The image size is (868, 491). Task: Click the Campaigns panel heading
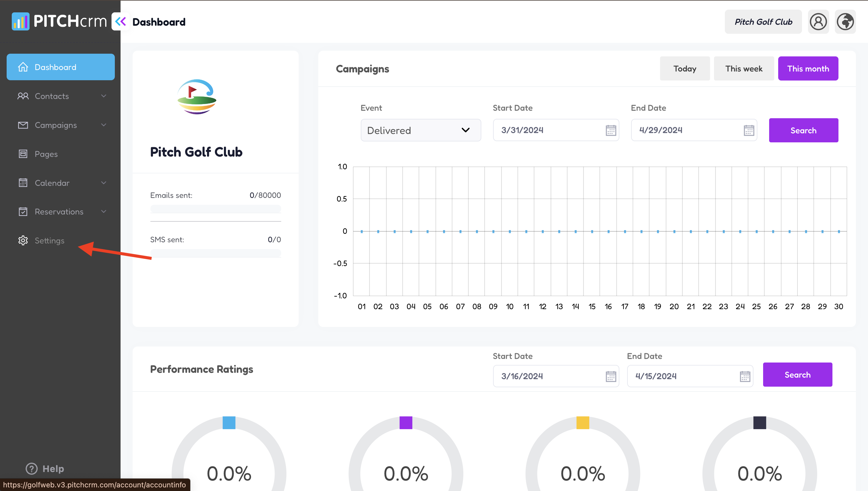point(363,69)
